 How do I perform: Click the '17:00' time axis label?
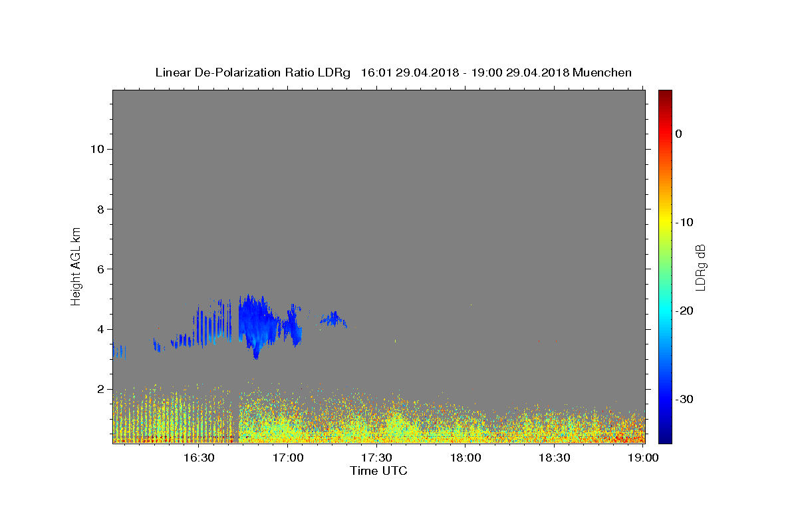[289, 458]
